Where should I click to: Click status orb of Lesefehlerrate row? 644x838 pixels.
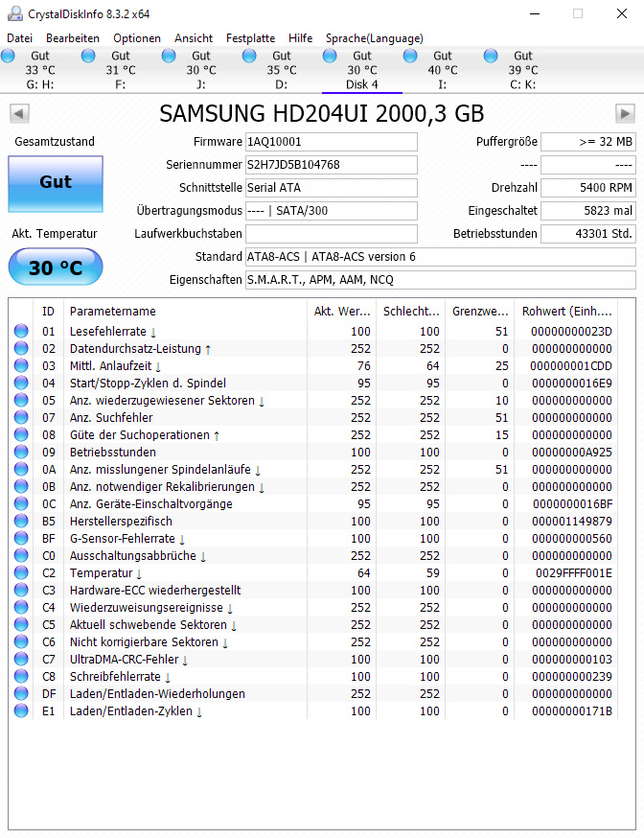(21, 331)
